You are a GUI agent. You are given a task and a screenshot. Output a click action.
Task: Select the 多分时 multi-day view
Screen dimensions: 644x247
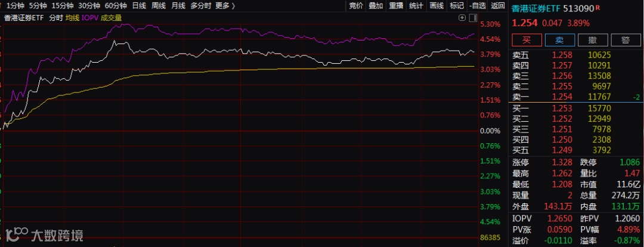tap(201, 6)
